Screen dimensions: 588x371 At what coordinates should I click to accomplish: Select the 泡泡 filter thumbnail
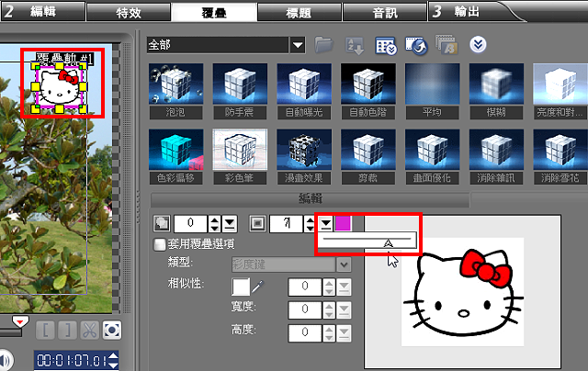click(175, 84)
